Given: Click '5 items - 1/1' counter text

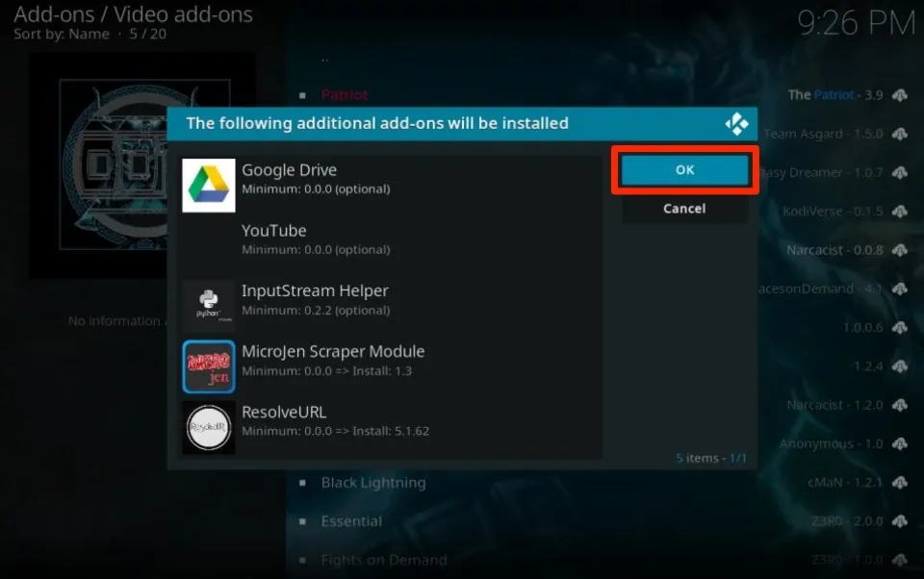Looking at the screenshot, I should [x=711, y=458].
